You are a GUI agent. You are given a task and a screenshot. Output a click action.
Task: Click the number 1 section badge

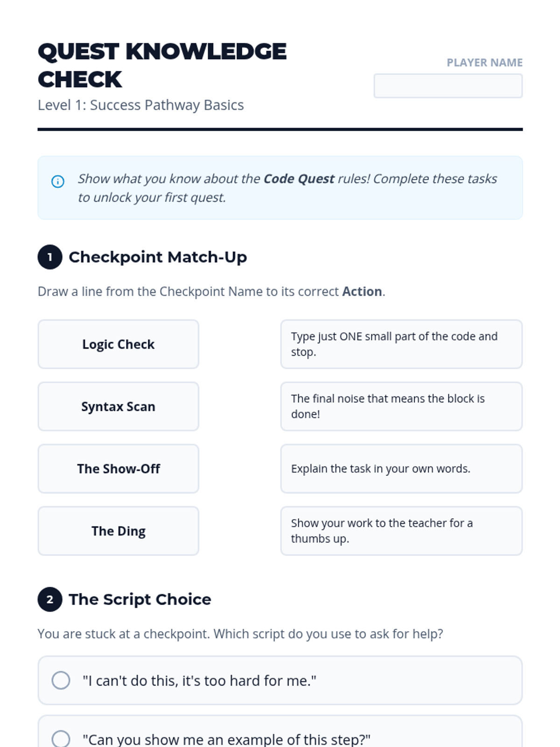[x=50, y=257]
